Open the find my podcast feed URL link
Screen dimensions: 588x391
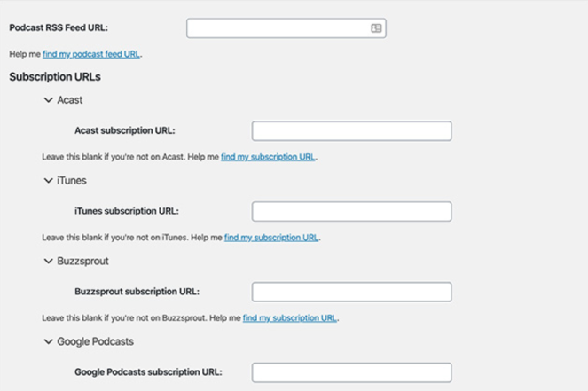click(91, 54)
